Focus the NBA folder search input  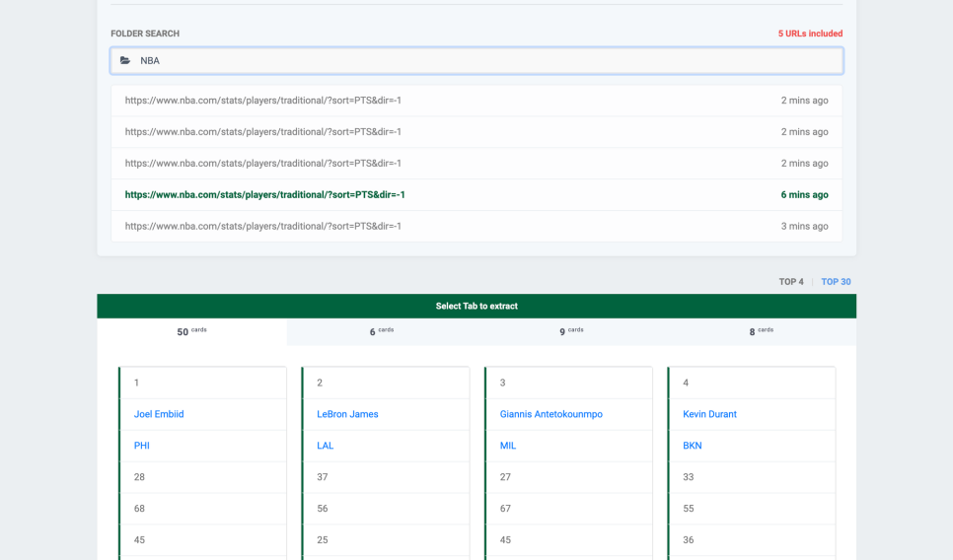point(476,61)
